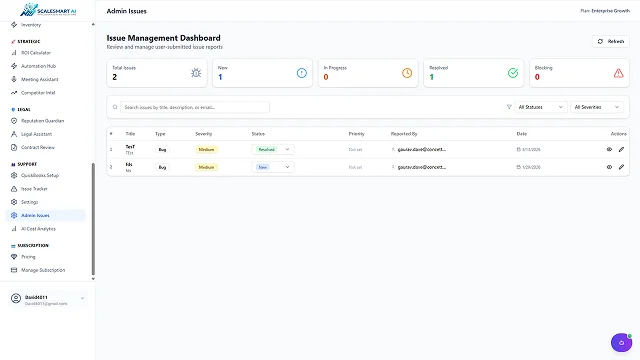Click the filter funnel icon
Screen dimensions: 640x360
(x=509, y=107)
